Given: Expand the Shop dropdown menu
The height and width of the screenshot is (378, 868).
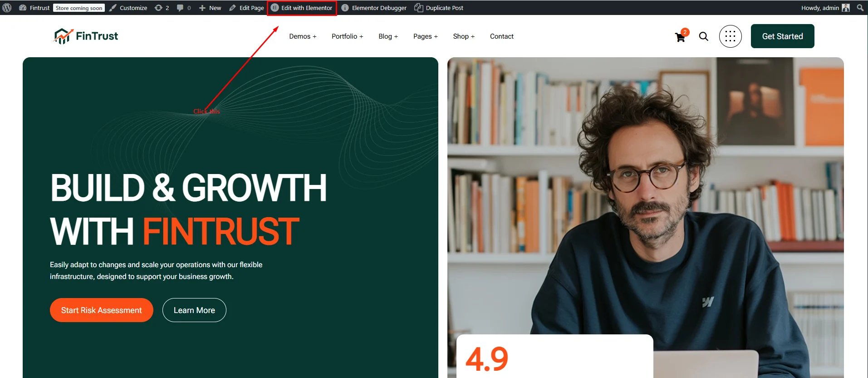Looking at the screenshot, I should coord(464,36).
